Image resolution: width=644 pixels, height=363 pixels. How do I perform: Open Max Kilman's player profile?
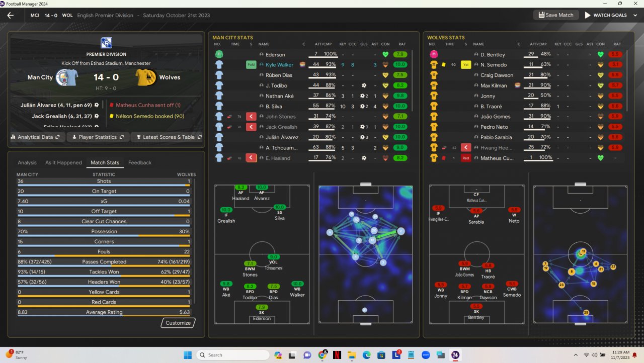coord(494,85)
